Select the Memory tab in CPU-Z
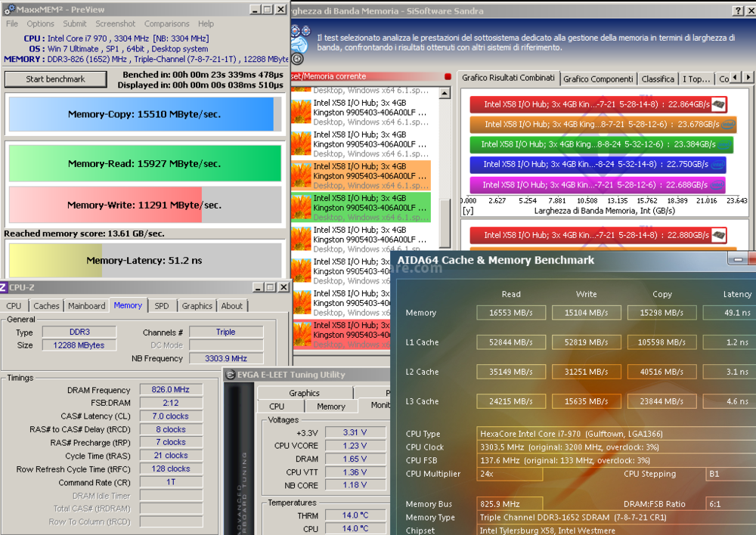756x535 pixels. pyautogui.click(x=128, y=305)
